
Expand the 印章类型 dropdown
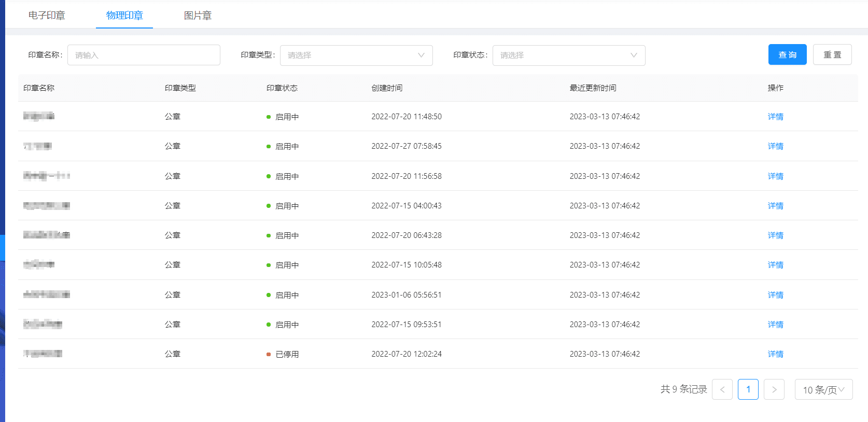click(356, 55)
